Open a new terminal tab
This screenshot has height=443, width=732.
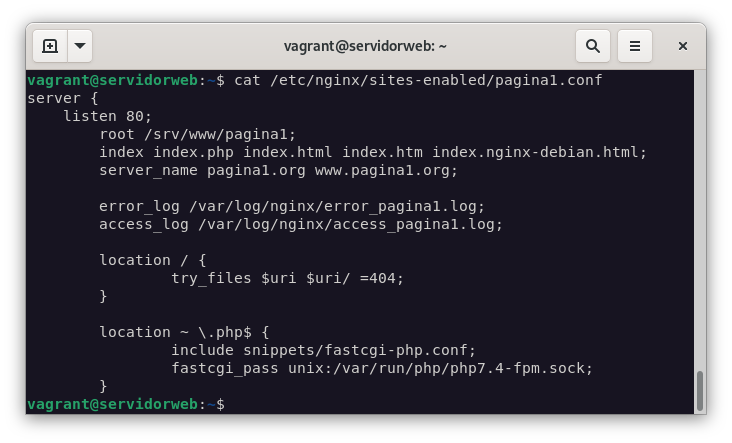tap(50, 46)
